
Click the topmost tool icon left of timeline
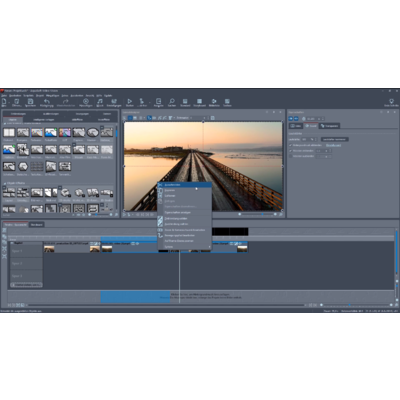pyautogui.click(x=4, y=230)
